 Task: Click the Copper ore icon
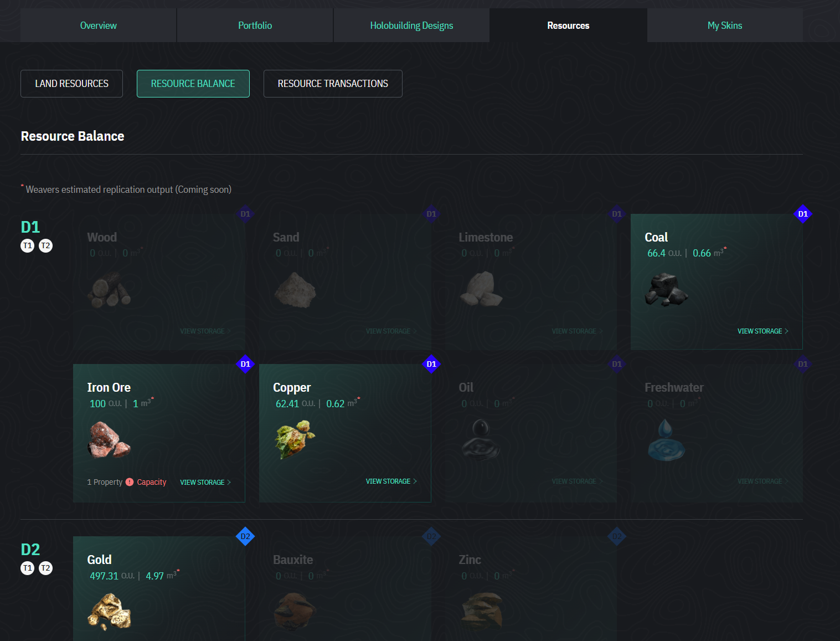295,439
